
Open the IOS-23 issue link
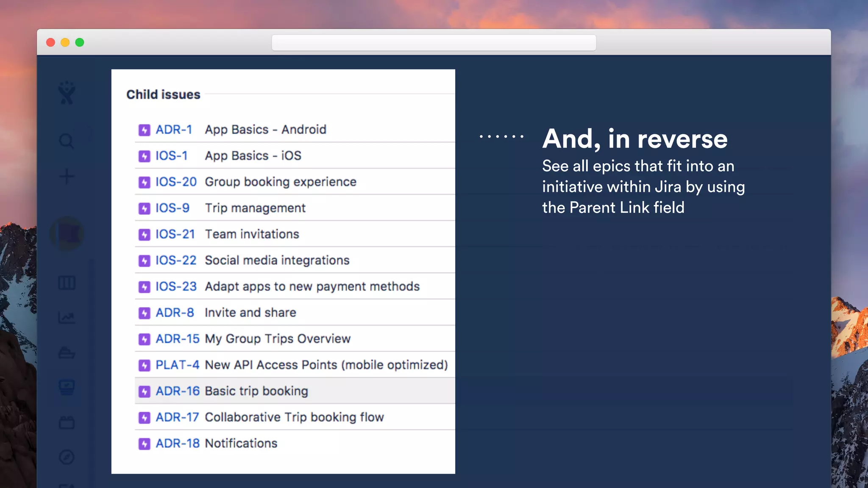176,287
